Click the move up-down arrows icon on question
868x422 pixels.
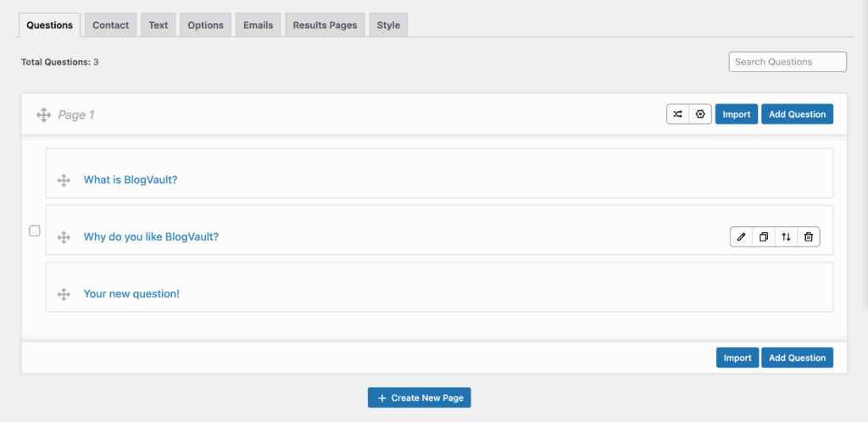click(x=786, y=236)
